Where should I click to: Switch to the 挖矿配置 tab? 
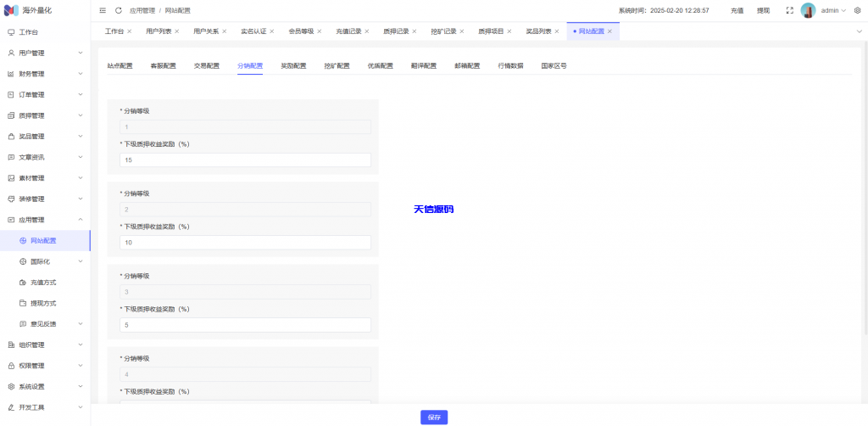pyautogui.click(x=337, y=66)
